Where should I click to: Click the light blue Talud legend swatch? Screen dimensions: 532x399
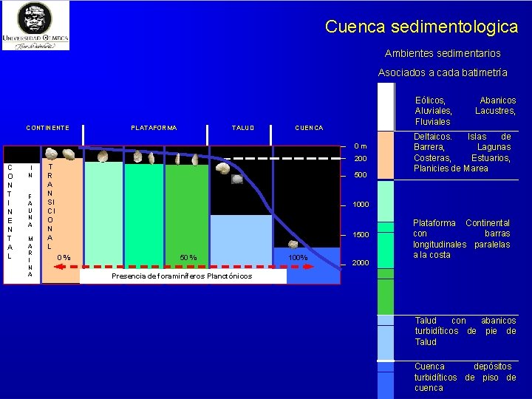(386, 338)
